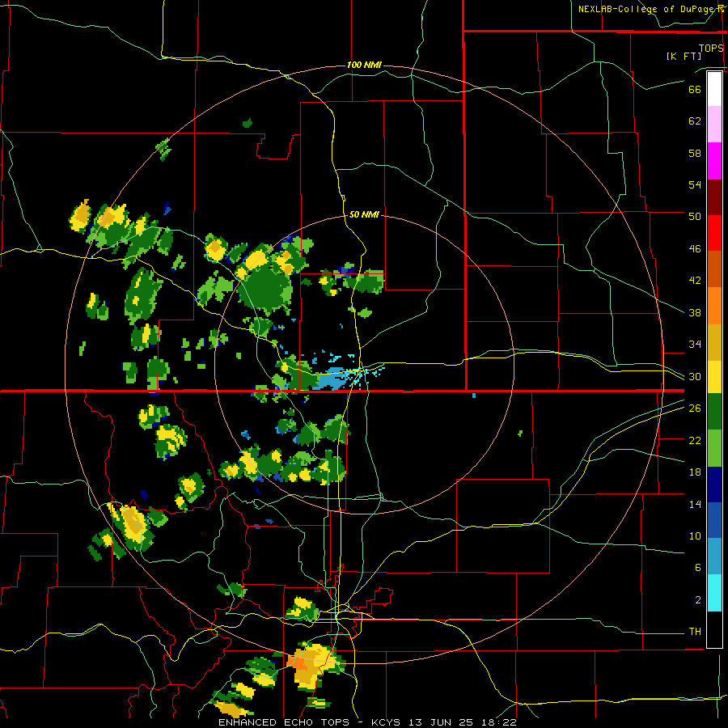728x728 pixels.
Task: Click the legend value 10
Action: tap(695, 536)
